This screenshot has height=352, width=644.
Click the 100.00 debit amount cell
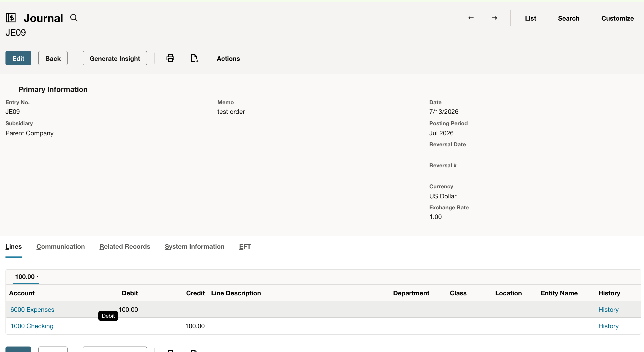pos(128,309)
